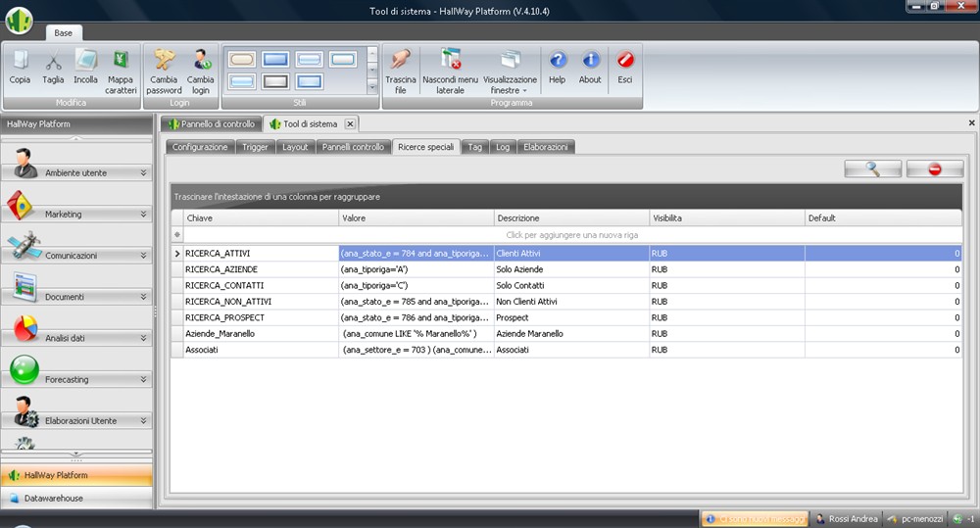The width and height of the screenshot is (980, 528).
Task: Close the Tool di sistema tab
Action: (350, 123)
